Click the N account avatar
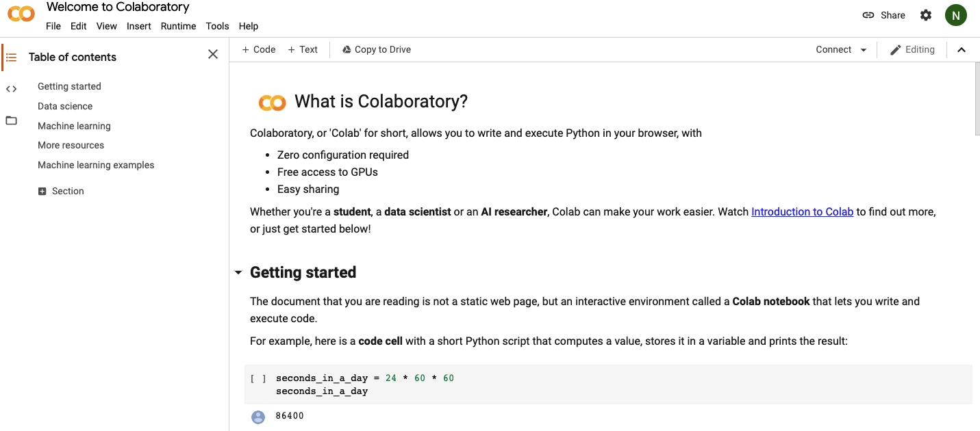The image size is (980, 431). tap(956, 15)
